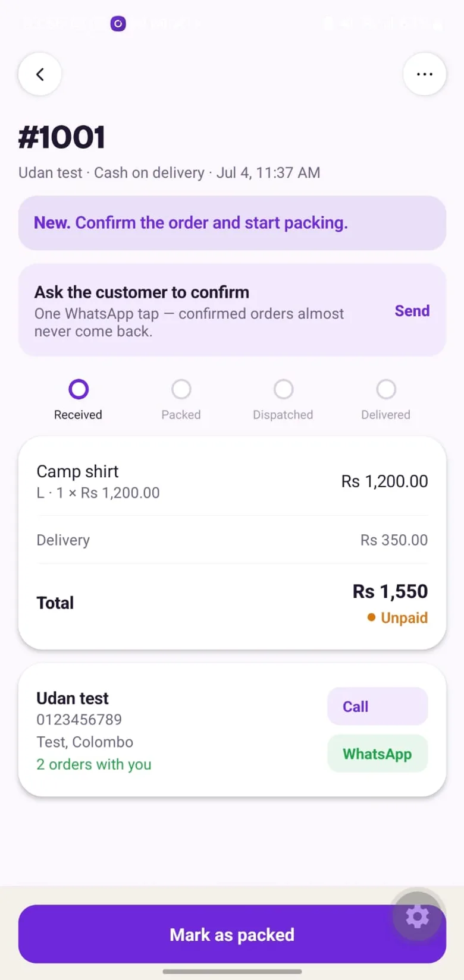Tap the Rs 1,550 total amount

pos(390,591)
